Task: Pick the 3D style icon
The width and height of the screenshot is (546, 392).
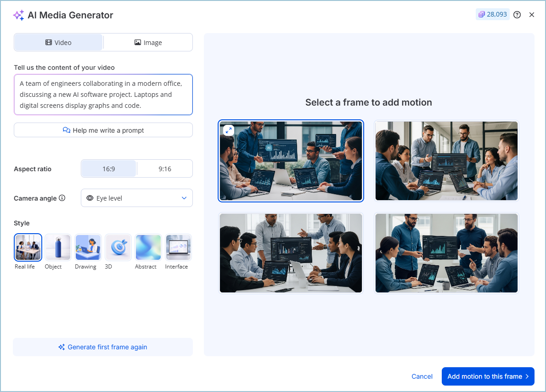Action: point(118,247)
